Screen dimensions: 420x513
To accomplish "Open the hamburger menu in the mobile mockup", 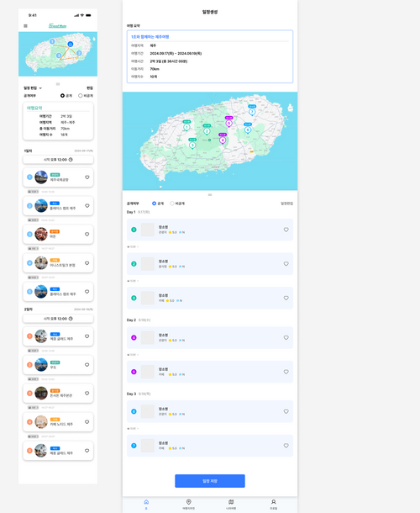I will coord(25,26).
